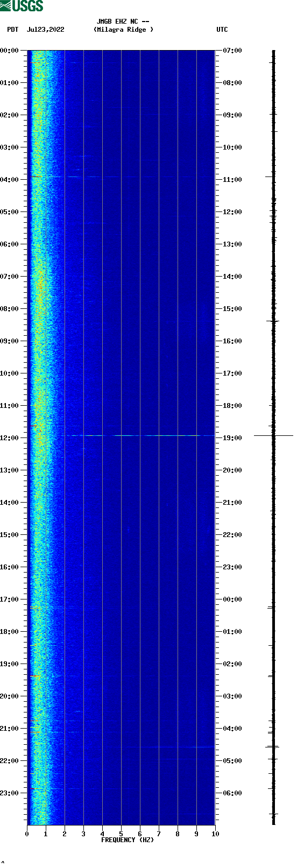297x868 pixels.
Task: Click the 23:00 UTC time label
Action: 232,567
